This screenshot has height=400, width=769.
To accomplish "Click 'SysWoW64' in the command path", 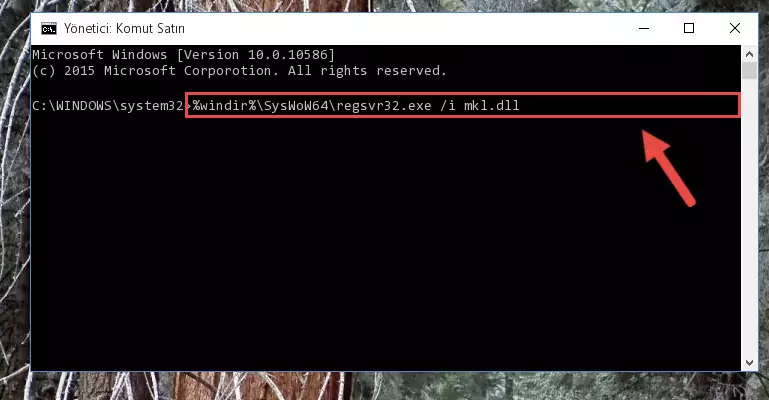I will (296, 105).
